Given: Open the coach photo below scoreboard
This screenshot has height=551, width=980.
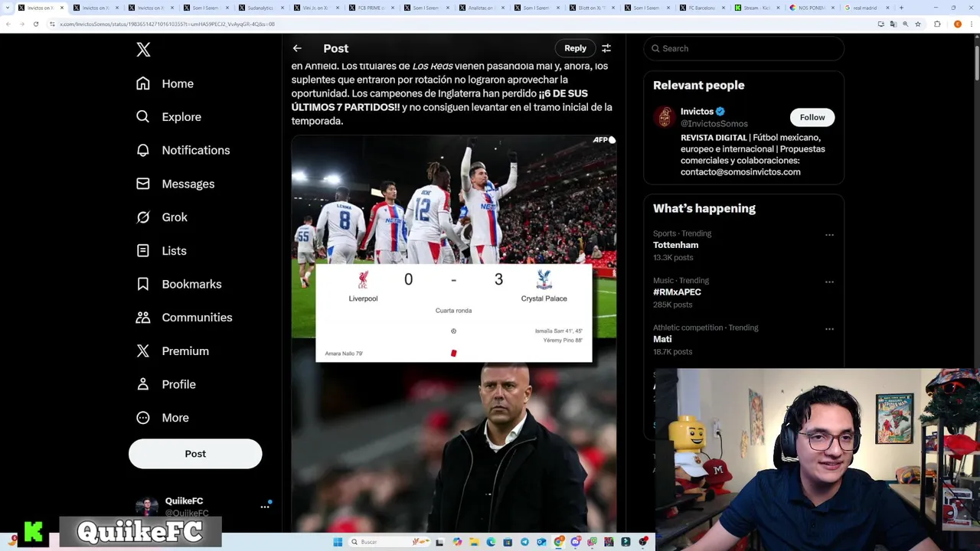Looking at the screenshot, I should [x=454, y=446].
